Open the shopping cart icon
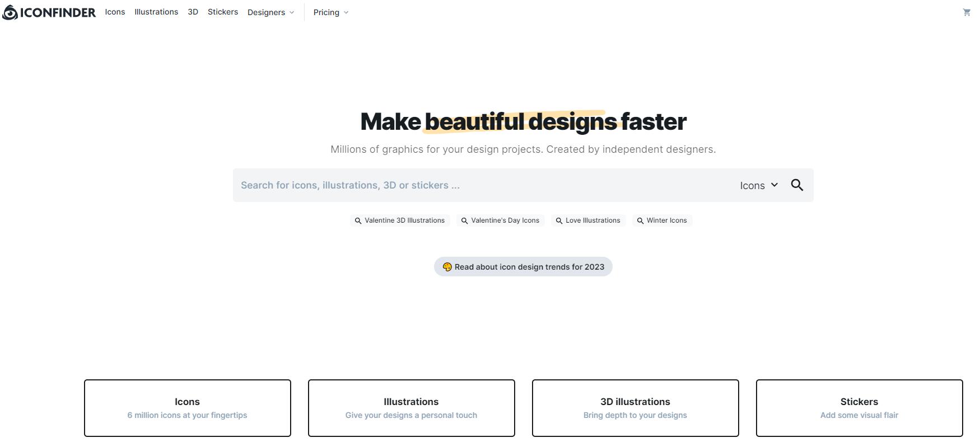Image resolution: width=980 pixels, height=447 pixels. coord(967,12)
